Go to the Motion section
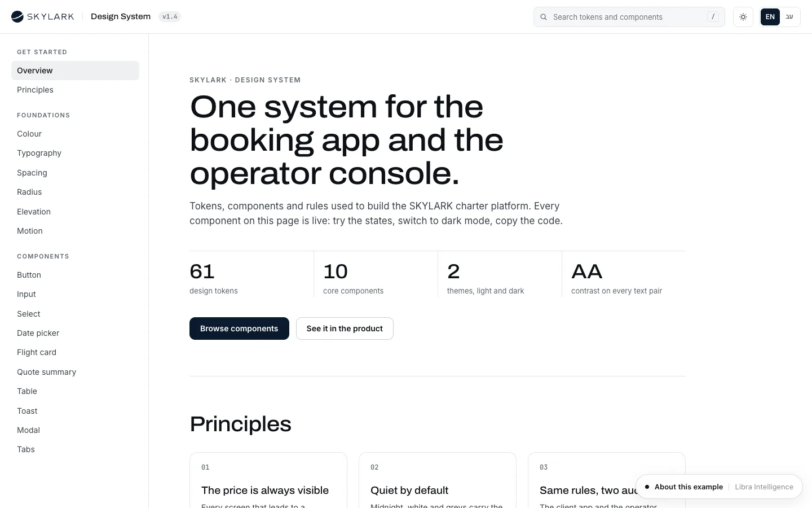 75,231
